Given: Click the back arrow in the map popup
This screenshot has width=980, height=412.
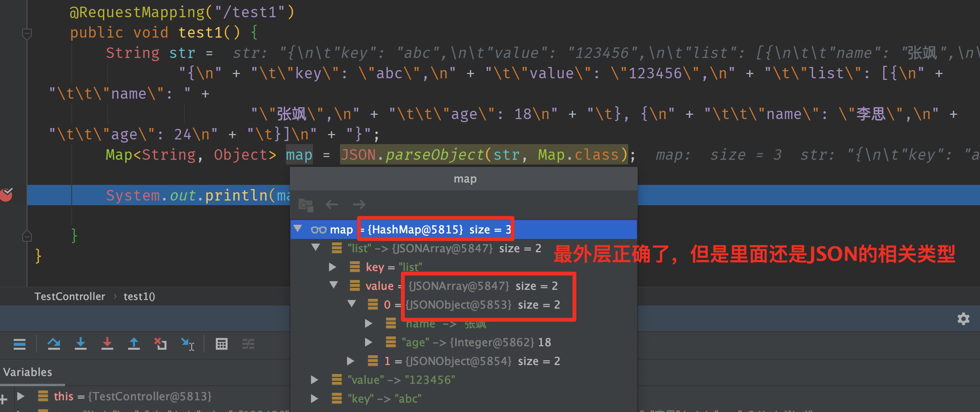Looking at the screenshot, I should click(x=331, y=204).
